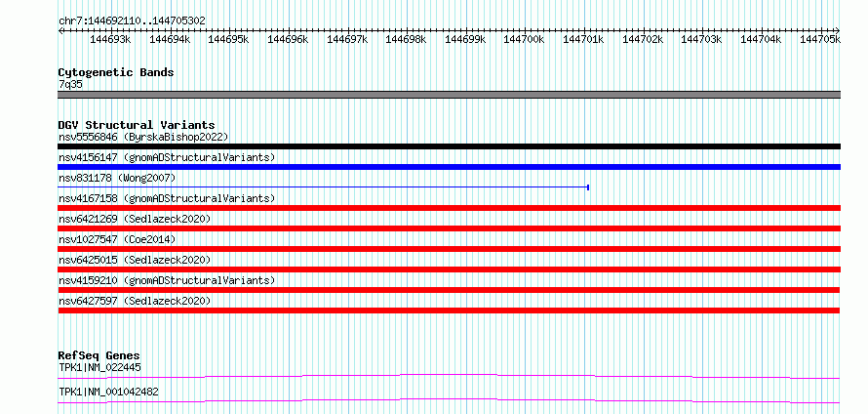Select the red nsv4159210 variant bar
This screenshot has height=414, width=868.
449,290
